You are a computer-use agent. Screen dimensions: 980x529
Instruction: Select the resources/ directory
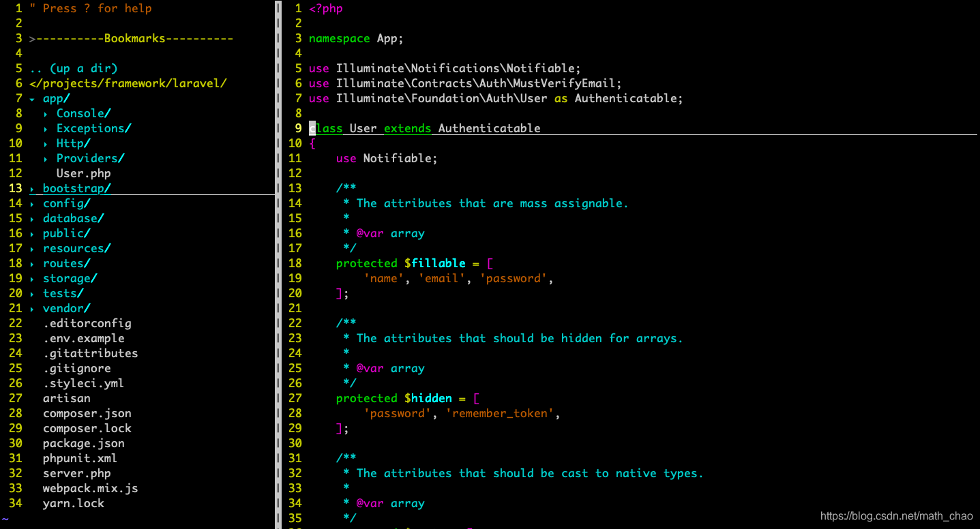click(x=77, y=249)
